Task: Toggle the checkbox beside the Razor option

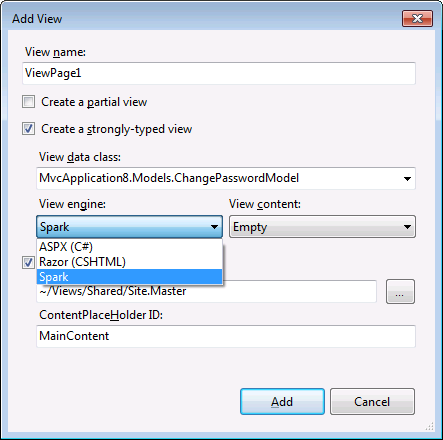Action: coord(28,262)
